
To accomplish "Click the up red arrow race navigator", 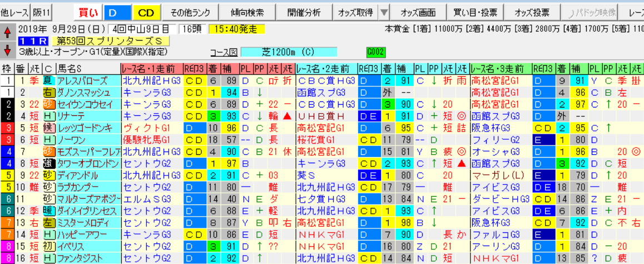I will tap(8, 32).
